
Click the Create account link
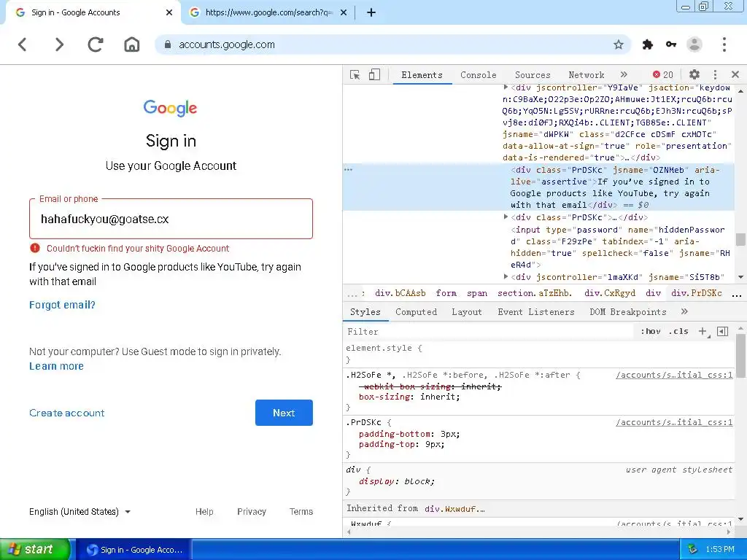[66, 413]
